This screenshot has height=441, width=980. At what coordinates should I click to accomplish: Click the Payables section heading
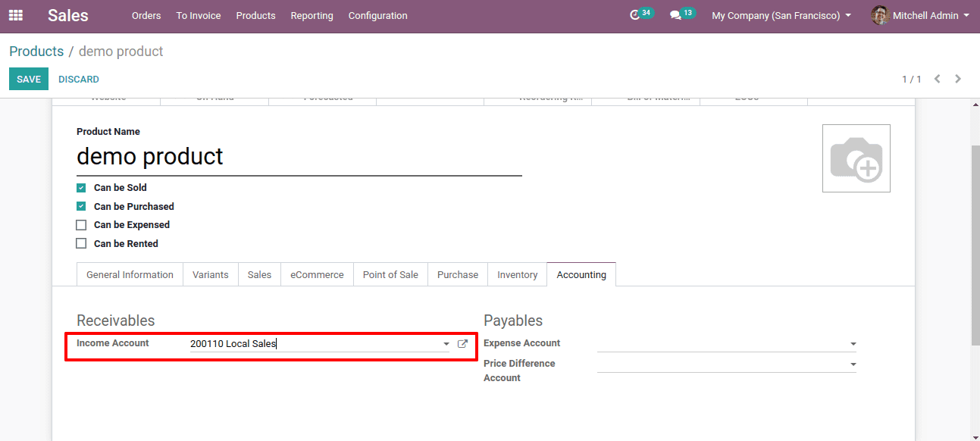513,321
